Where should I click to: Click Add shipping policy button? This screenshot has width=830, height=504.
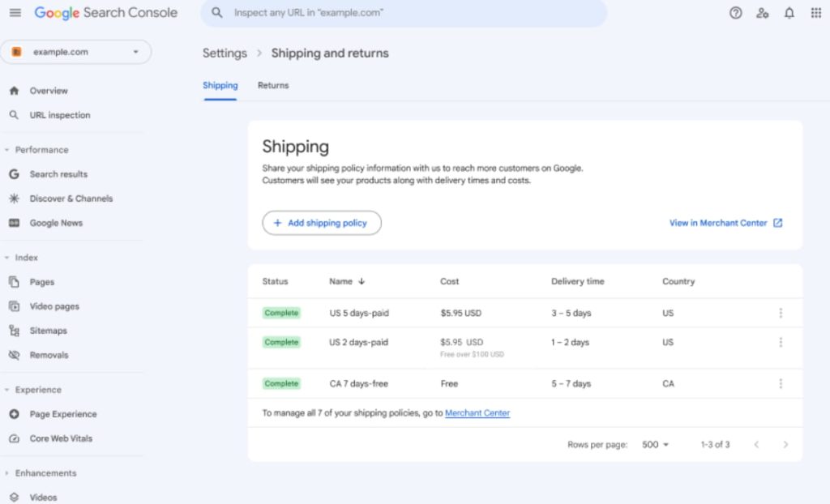point(321,223)
